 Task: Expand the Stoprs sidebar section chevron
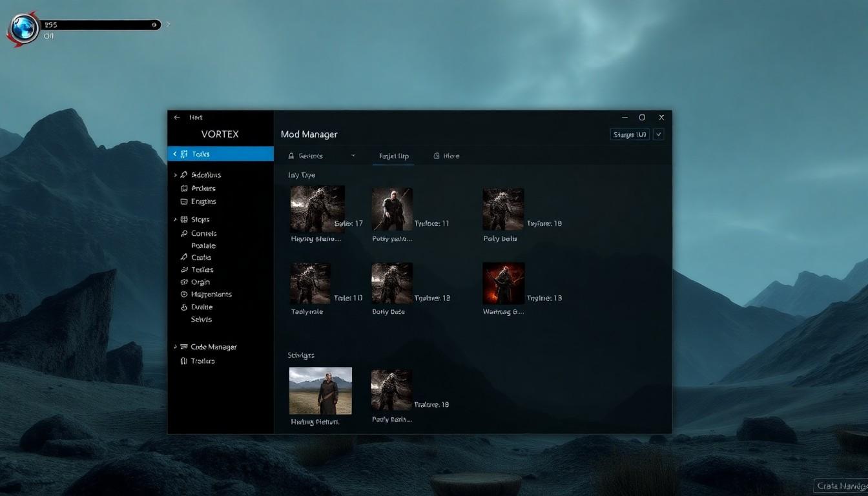coord(175,220)
